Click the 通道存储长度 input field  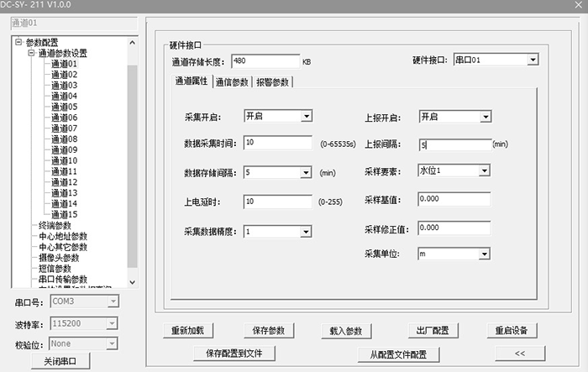click(265, 61)
